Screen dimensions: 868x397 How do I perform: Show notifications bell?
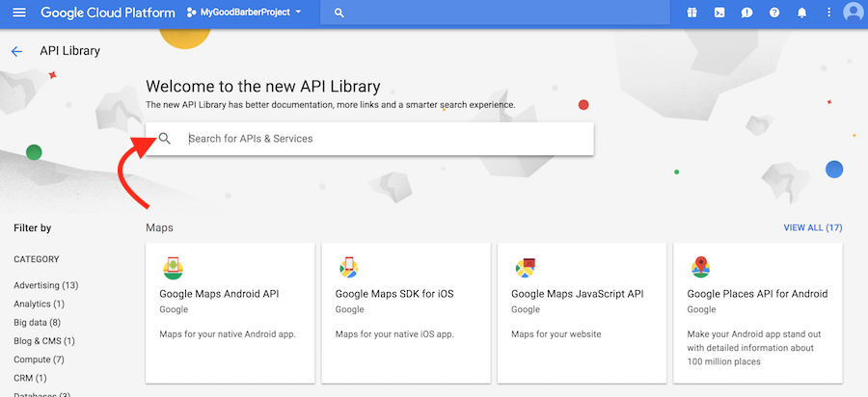pos(802,13)
